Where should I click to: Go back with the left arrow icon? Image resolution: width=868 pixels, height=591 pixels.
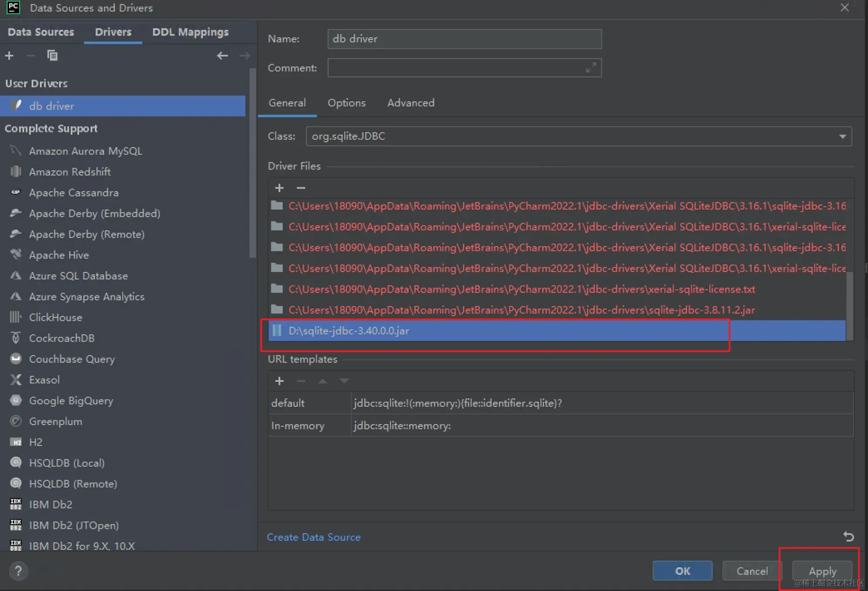coord(222,56)
